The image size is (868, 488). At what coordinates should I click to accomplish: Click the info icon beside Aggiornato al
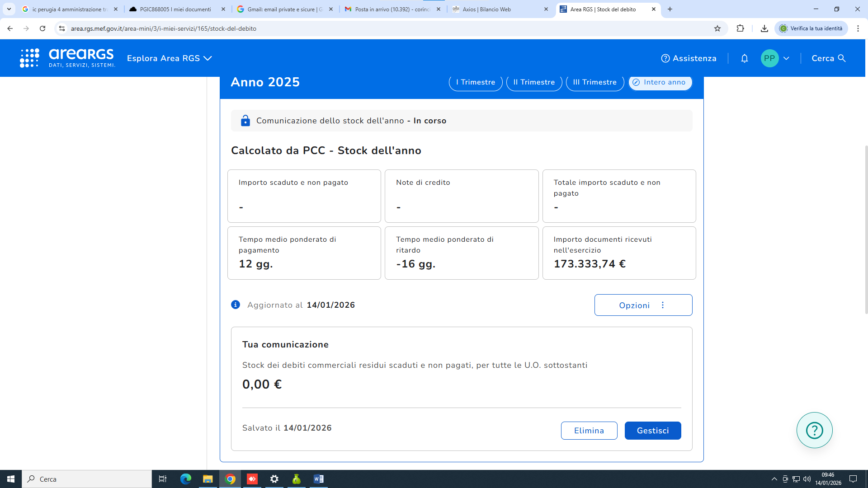click(x=236, y=305)
